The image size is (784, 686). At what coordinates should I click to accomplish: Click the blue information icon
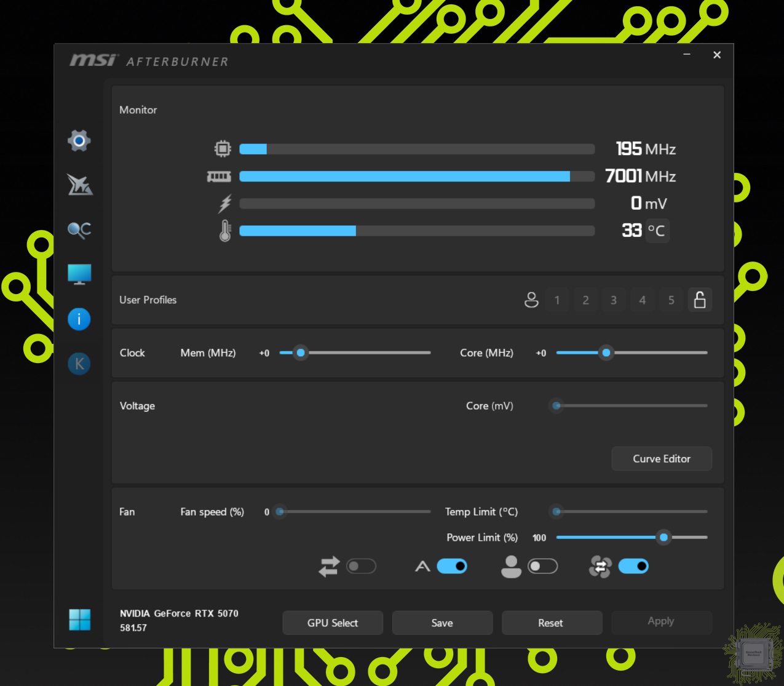pyautogui.click(x=79, y=319)
